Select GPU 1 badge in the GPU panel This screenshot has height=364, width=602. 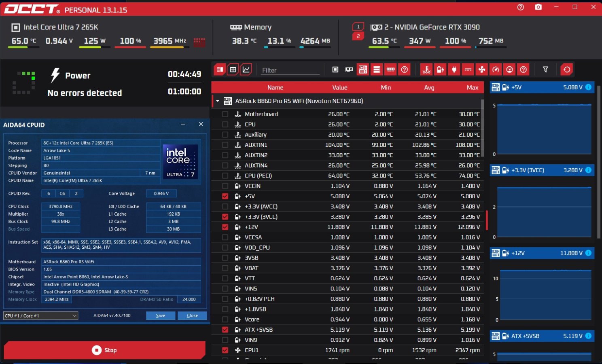click(x=358, y=27)
